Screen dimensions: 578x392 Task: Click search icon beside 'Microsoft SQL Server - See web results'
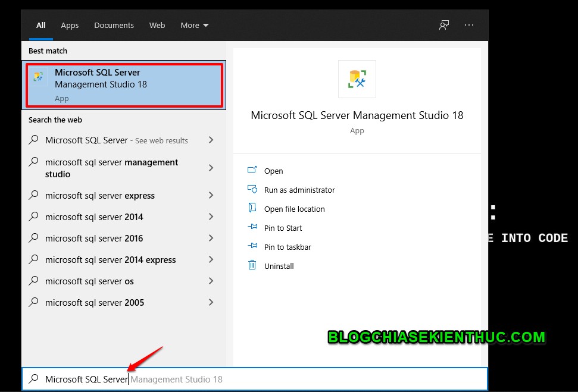click(x=33, y=140)
